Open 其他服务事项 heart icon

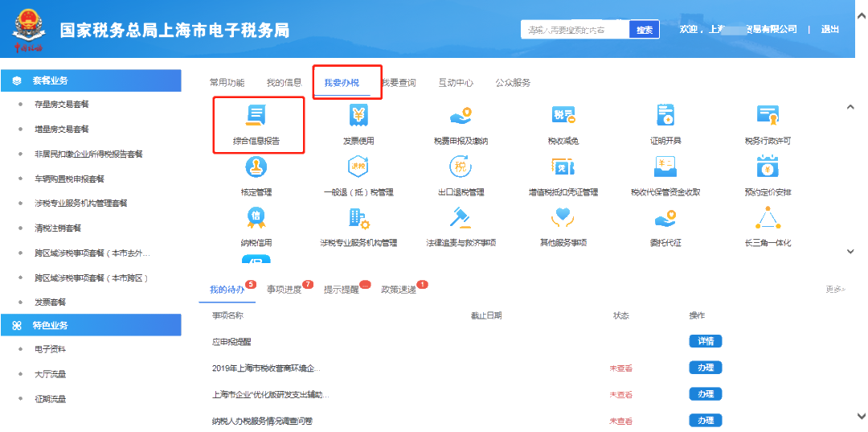(563, 218)
